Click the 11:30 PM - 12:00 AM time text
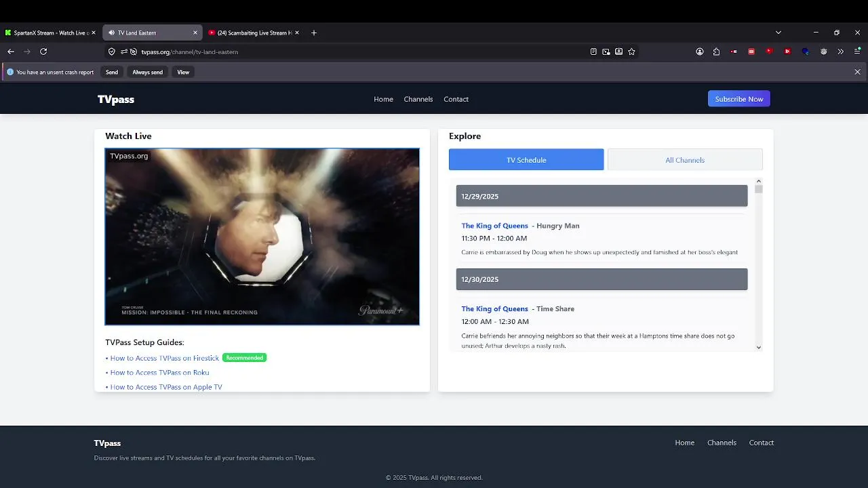868x488 pixels. [494, 239]
